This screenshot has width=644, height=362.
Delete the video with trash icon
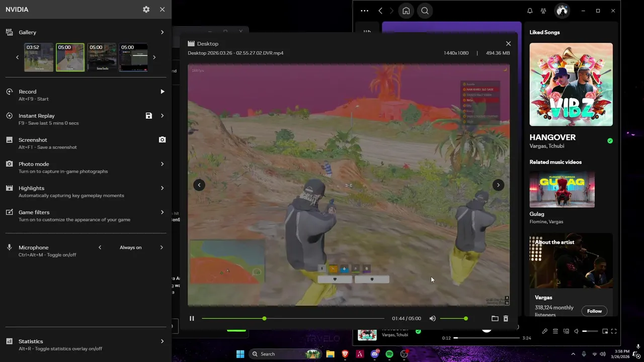[x=506, y=318]
